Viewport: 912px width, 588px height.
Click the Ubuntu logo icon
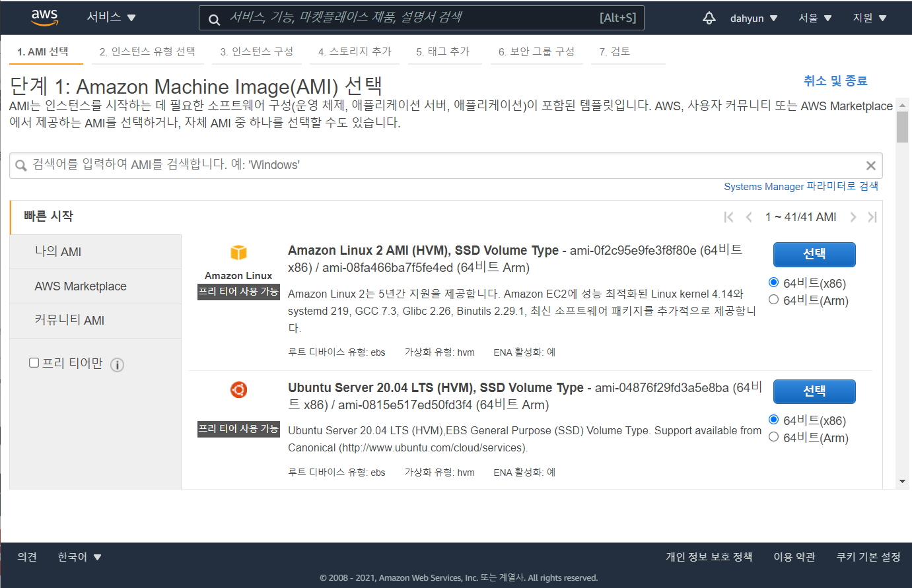tap(238, 390)
